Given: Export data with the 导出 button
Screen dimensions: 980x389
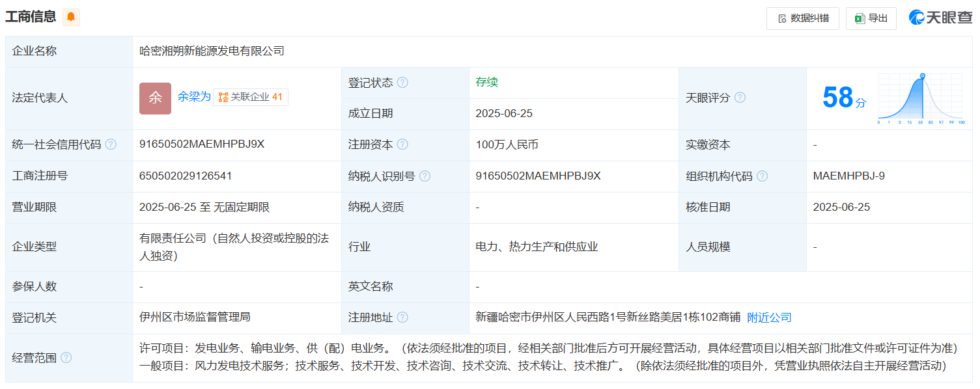Looking at the screenshot, I should (871, 18).
